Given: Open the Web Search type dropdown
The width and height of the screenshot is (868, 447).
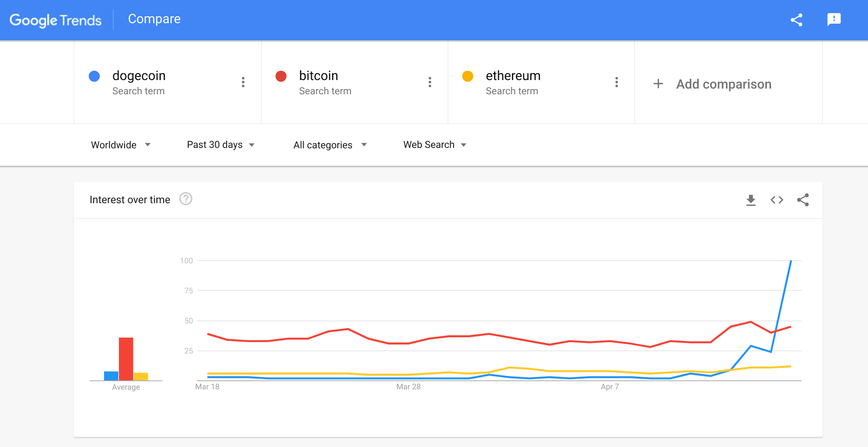Looking at the screenshot, I should click(x=434, y=145).
